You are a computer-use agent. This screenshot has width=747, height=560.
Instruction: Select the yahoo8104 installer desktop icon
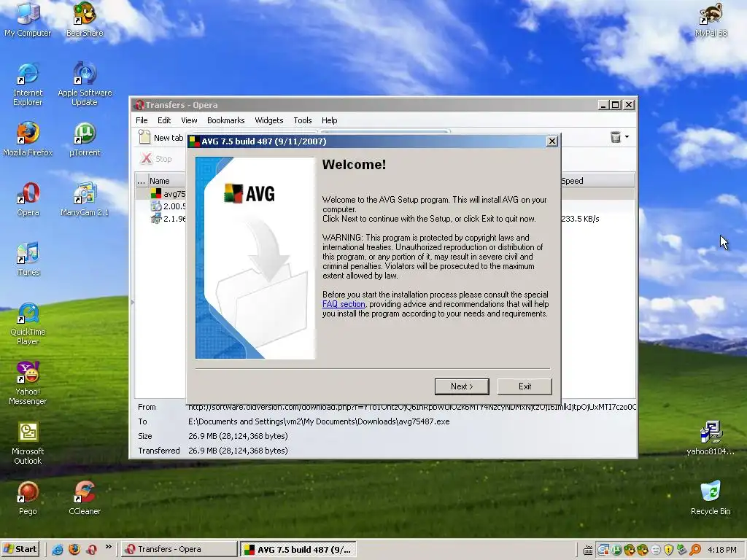pos(711,438)
